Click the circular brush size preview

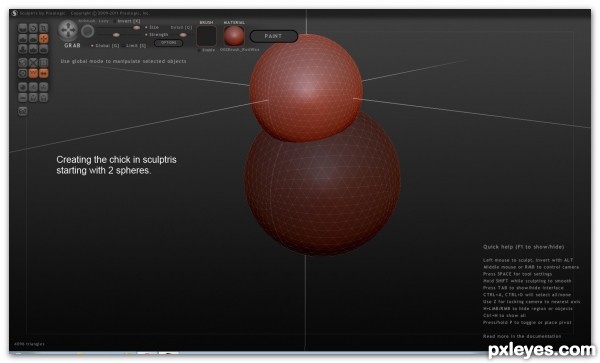pos(88,31)
